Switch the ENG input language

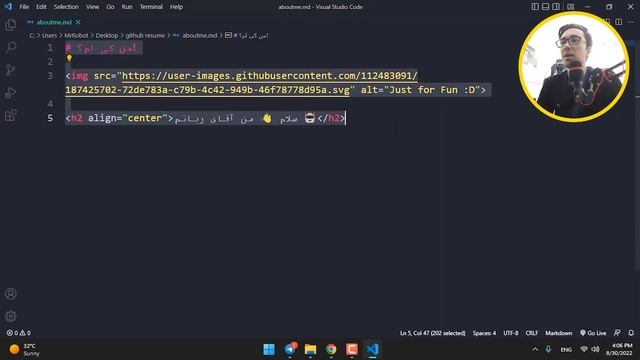566,349
